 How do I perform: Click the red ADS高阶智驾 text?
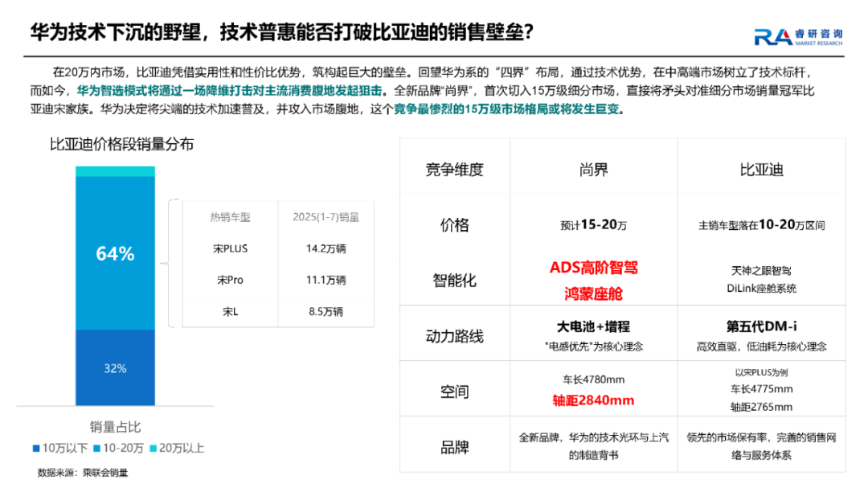593,268
